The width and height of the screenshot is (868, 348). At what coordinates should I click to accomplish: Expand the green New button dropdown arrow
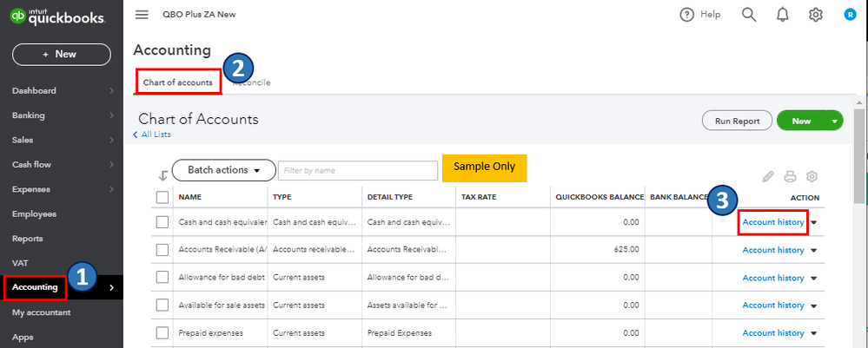(834, 121)
